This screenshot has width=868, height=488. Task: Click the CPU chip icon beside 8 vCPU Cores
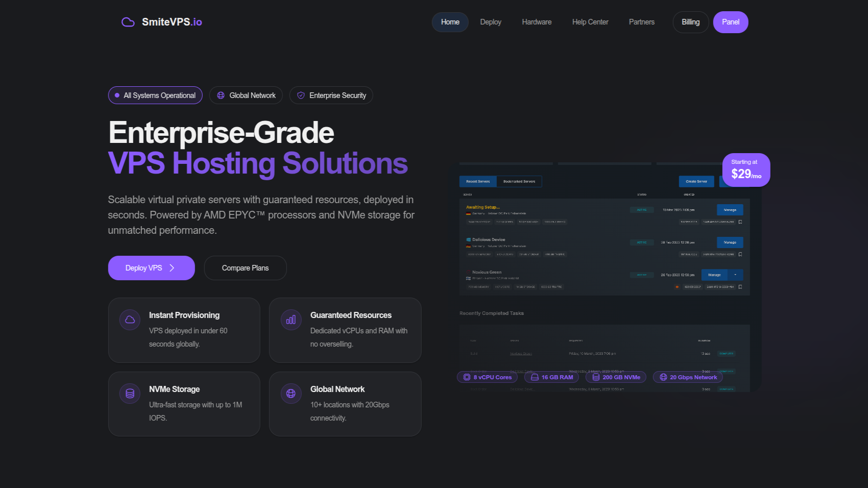(467, 377)
